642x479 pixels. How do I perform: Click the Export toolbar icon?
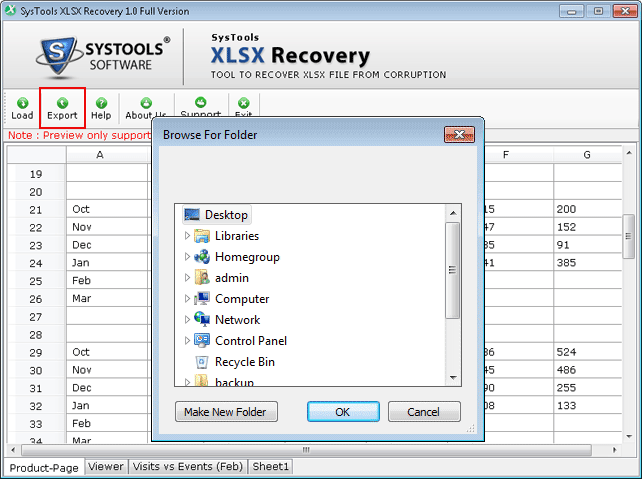(x=62, y=102)
